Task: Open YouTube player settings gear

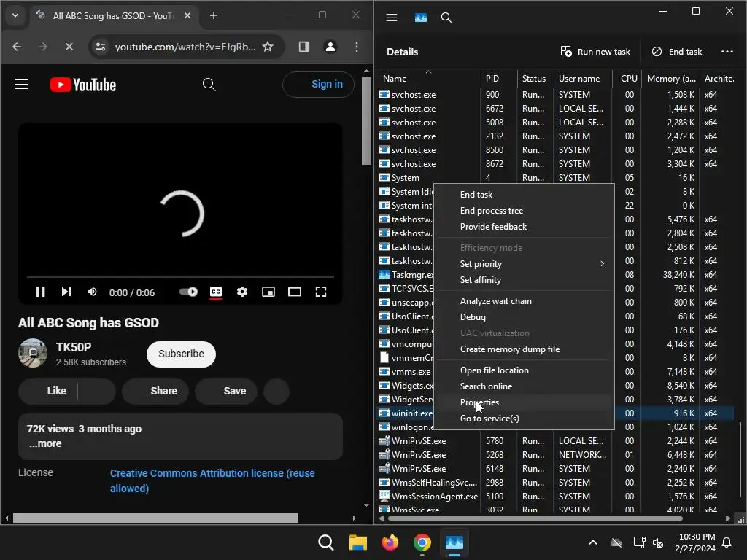Action: pos(242,292)
